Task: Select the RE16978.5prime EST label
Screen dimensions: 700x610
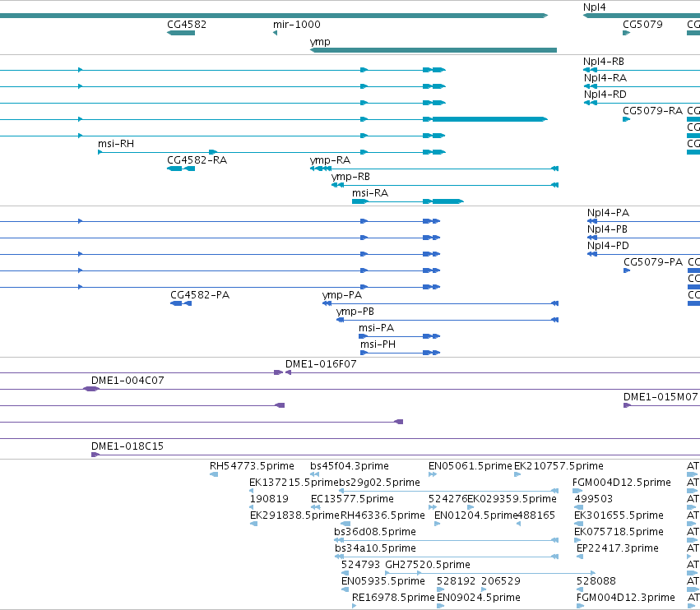Action: (393, 598)
